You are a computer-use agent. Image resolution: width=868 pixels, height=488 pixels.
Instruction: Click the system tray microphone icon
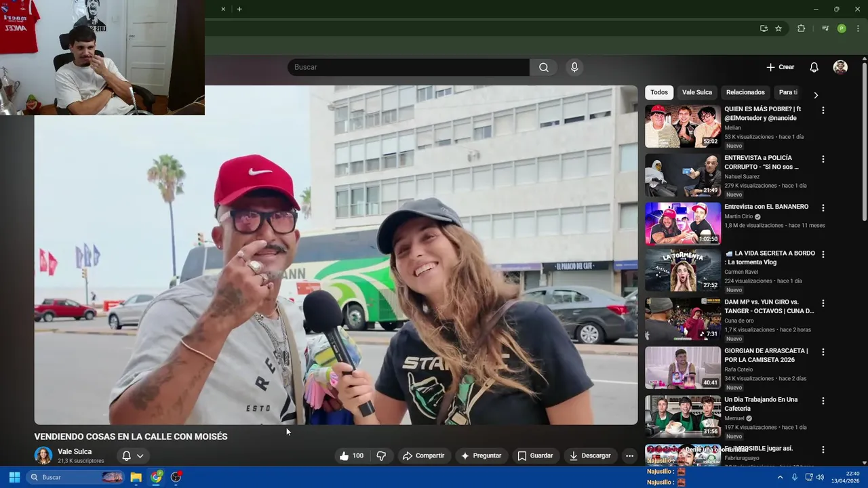(x=795, y=477)
